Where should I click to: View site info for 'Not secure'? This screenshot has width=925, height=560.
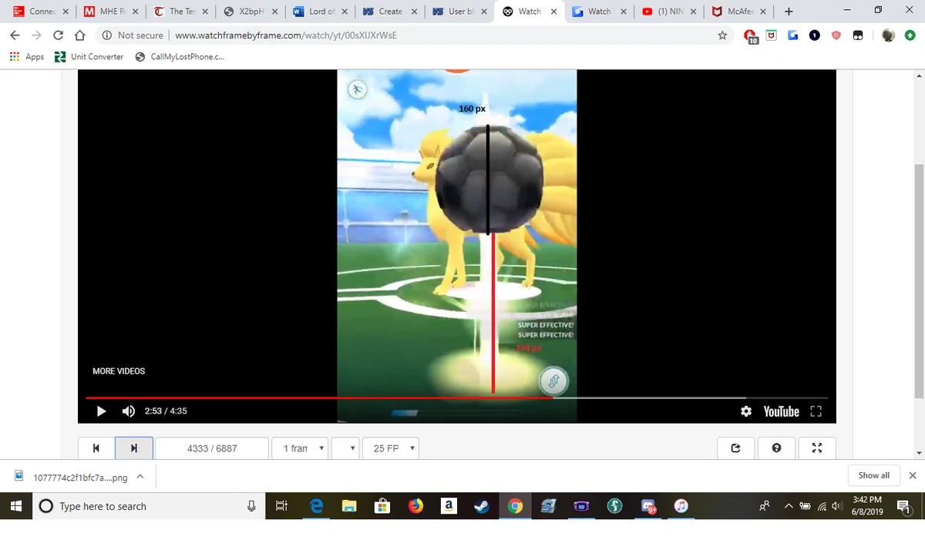(133, 35)
